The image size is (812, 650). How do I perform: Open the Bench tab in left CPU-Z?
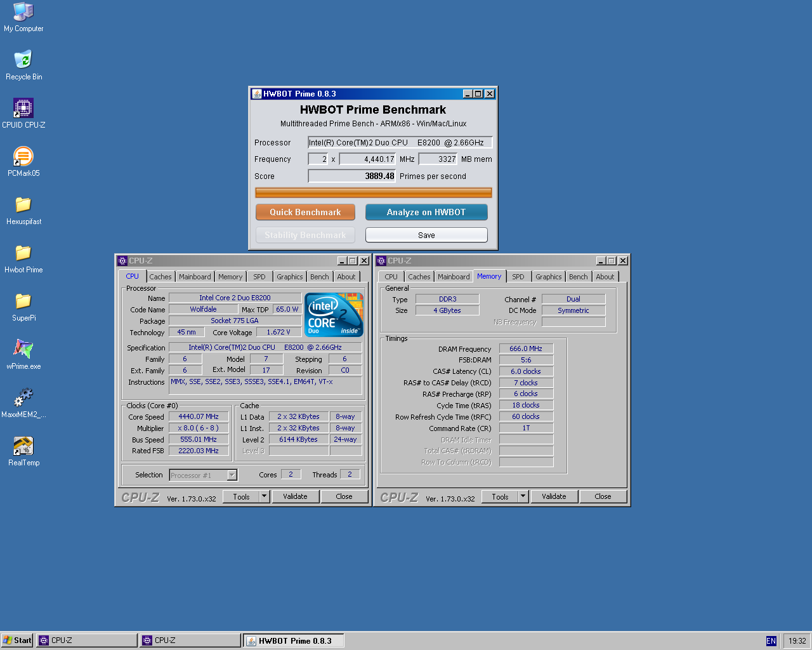point(320,277)
